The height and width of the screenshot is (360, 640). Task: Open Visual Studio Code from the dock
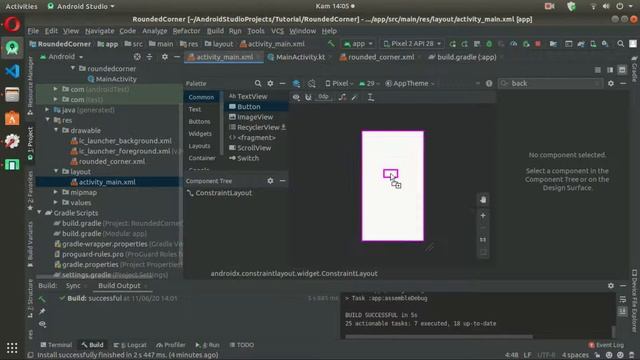[12, 71]
